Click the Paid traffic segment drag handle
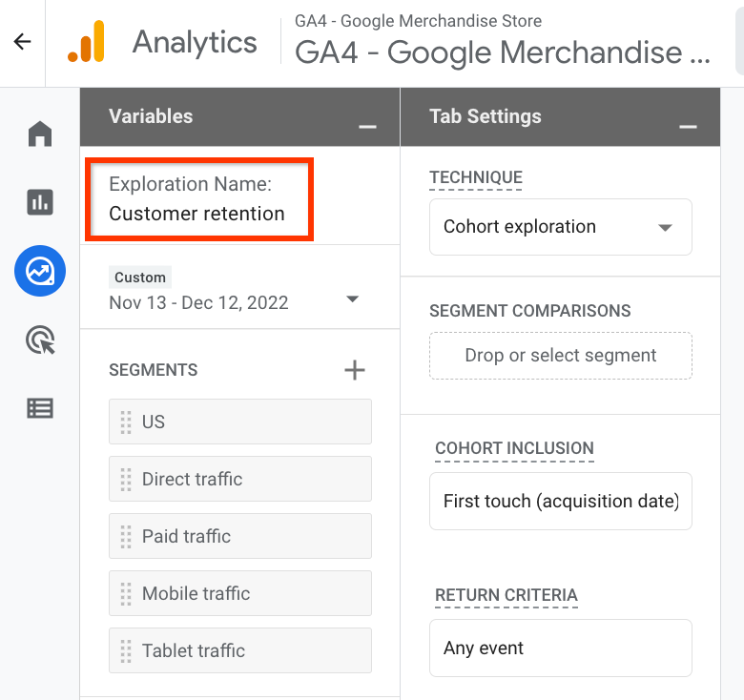744x700 pixels. (x=126, y=536)
